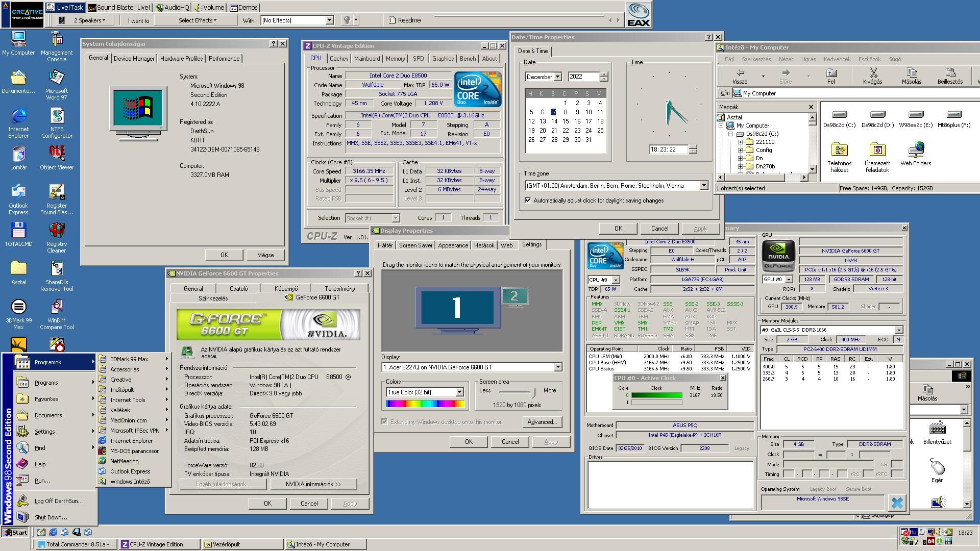This screenshot has width=980, height=551.
Task: Click OK in Display Properties
Action: pos(469,442)
